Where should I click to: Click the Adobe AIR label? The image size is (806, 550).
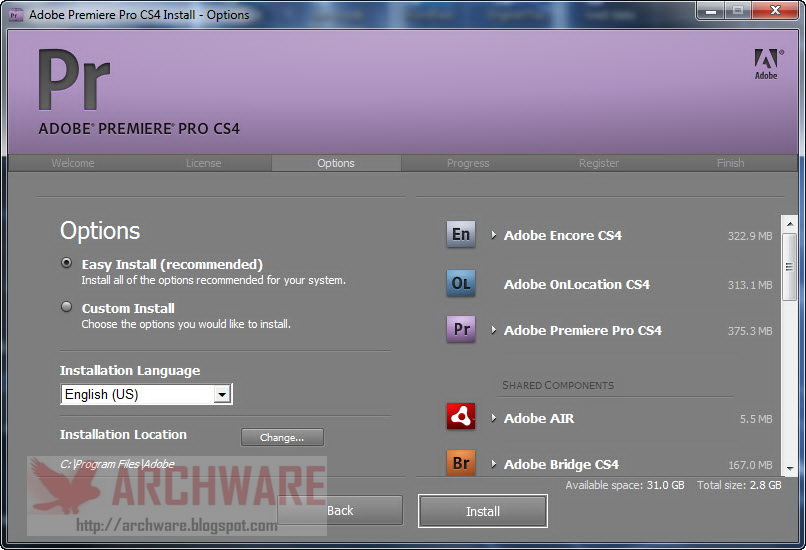pos(539,418)
